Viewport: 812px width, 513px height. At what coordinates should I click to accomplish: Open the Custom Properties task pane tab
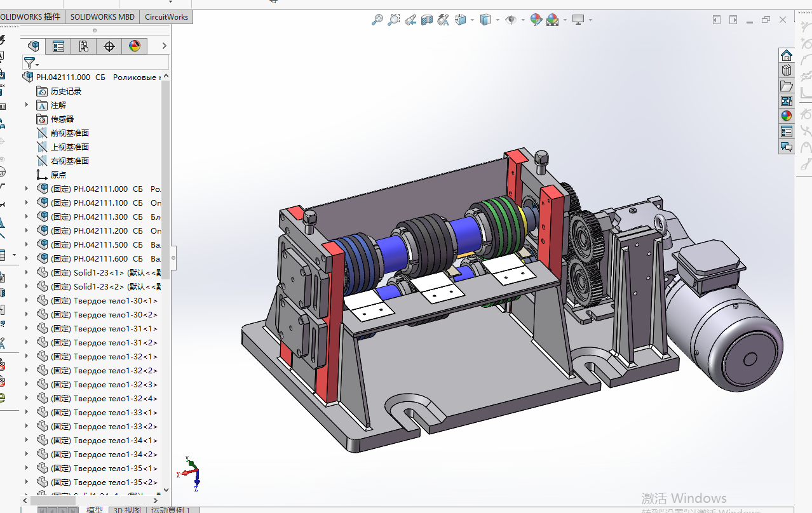pos(787,131)
